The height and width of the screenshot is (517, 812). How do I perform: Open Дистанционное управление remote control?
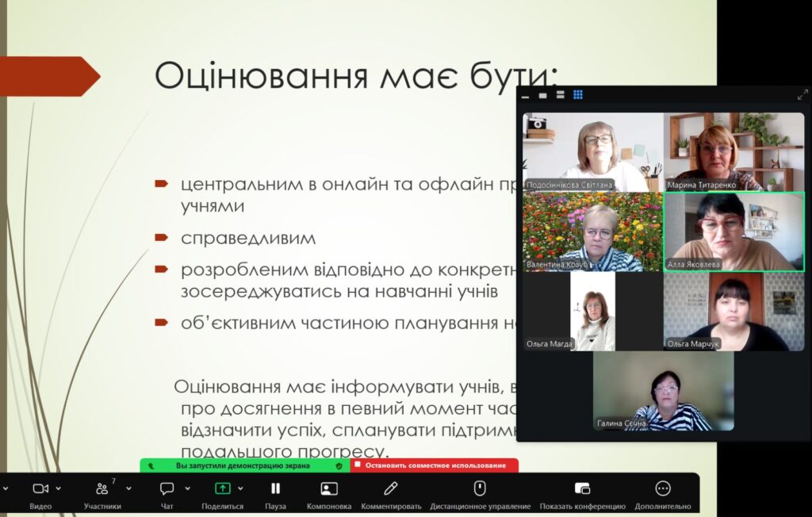pos(480,488)
